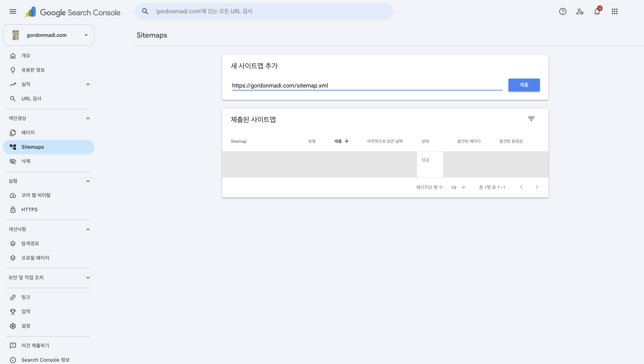Click the trophy icon beside 업적

click(x=13, y=311)
